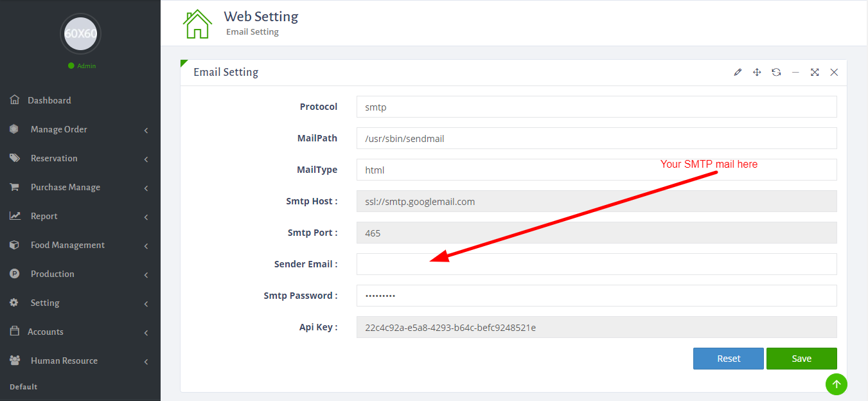Expand the Purchase Manage menu
The height and width of the screenshot is (401, 868).
tap(65, 187)
